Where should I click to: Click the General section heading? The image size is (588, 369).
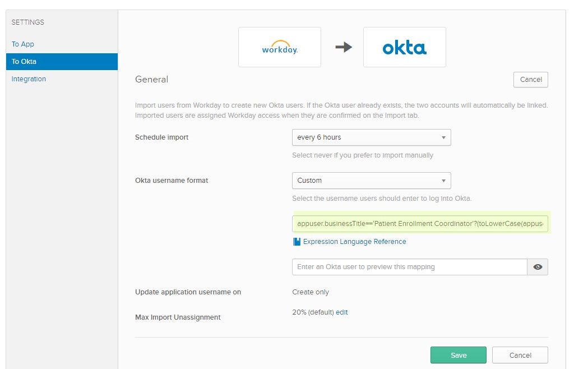click(x=151, y=80)
